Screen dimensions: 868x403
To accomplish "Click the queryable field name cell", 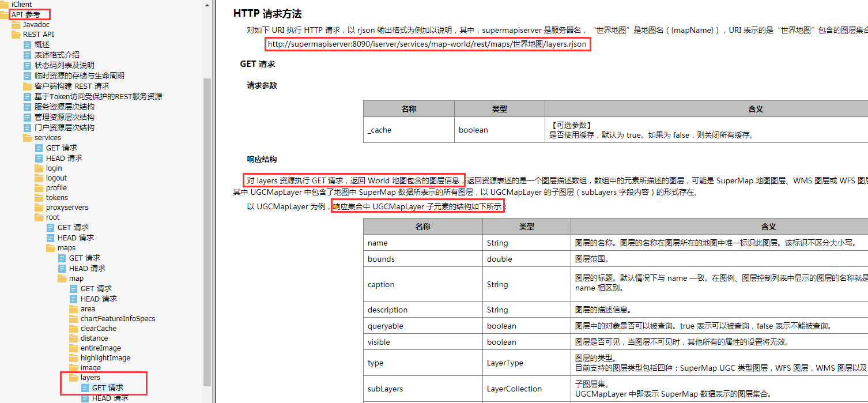I will (422, 326).
